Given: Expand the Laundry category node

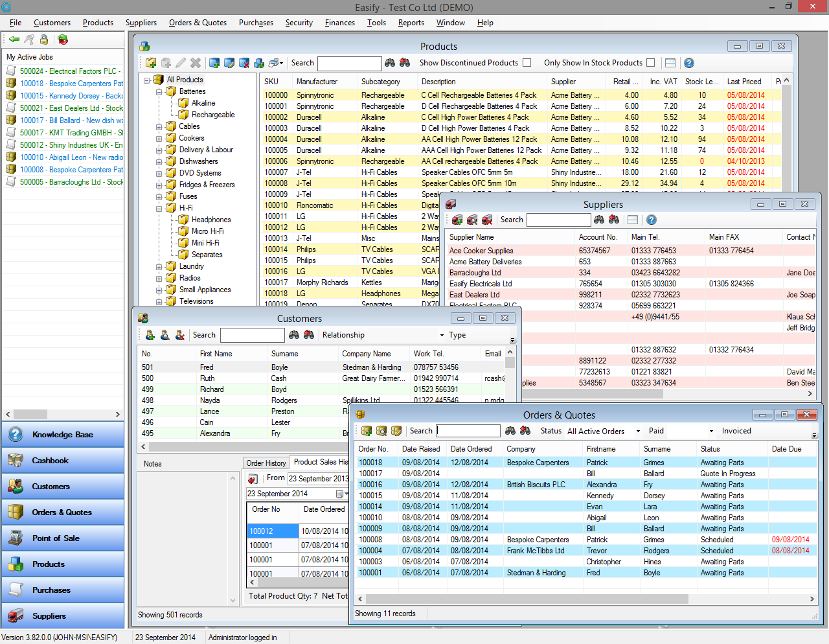Looking at the screenshot, I should [x=159, y=267].
